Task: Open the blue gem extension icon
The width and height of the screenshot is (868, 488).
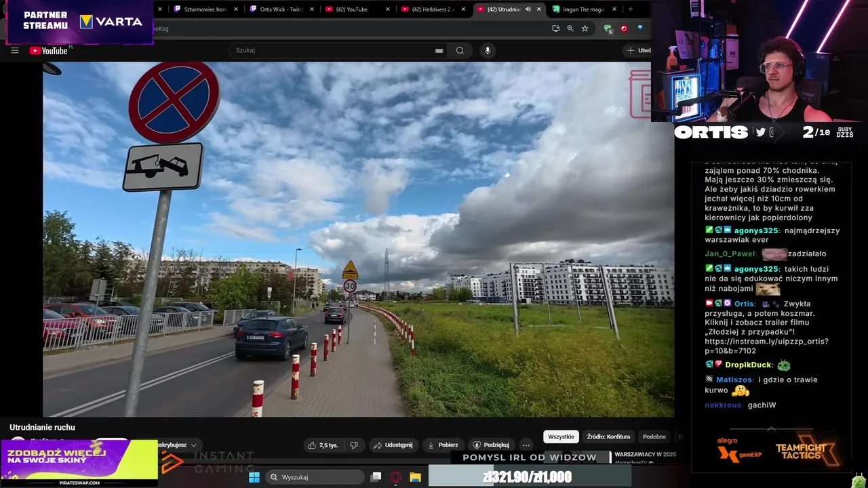Action: [639, 28]
